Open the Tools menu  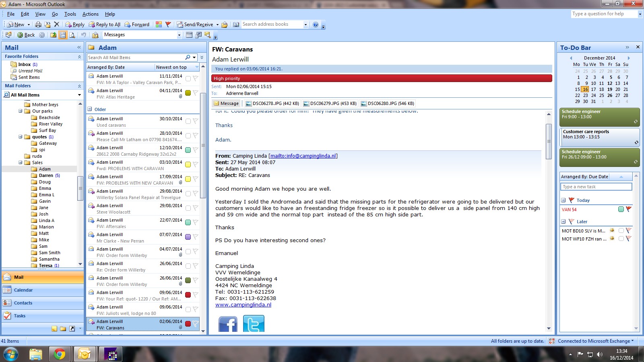[x=70, y=14]
